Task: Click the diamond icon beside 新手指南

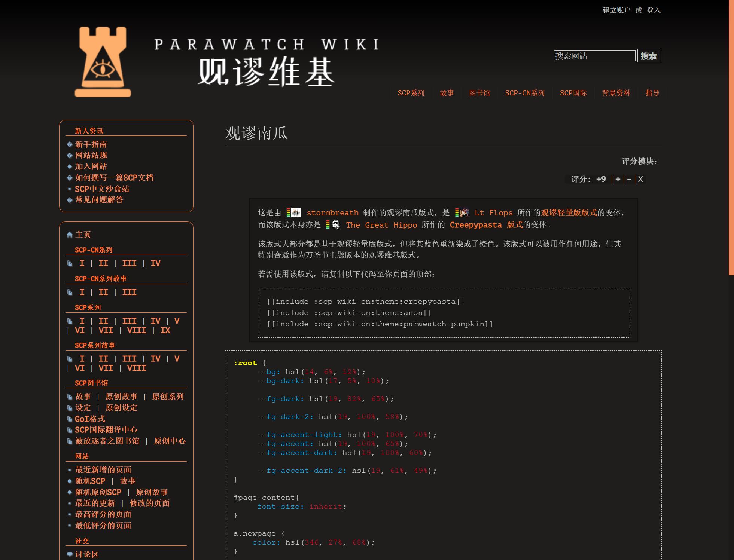Action: pos(70,144)
